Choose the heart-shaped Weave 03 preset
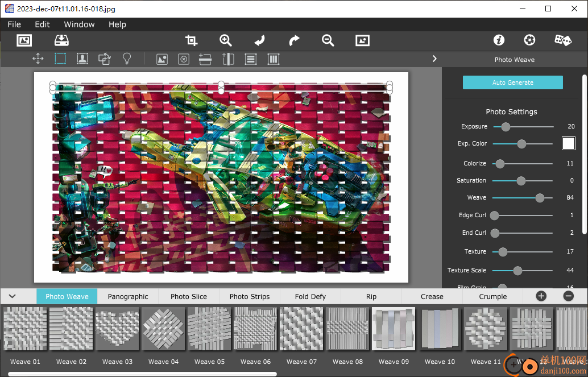588x377 pixels. (117, 329)
